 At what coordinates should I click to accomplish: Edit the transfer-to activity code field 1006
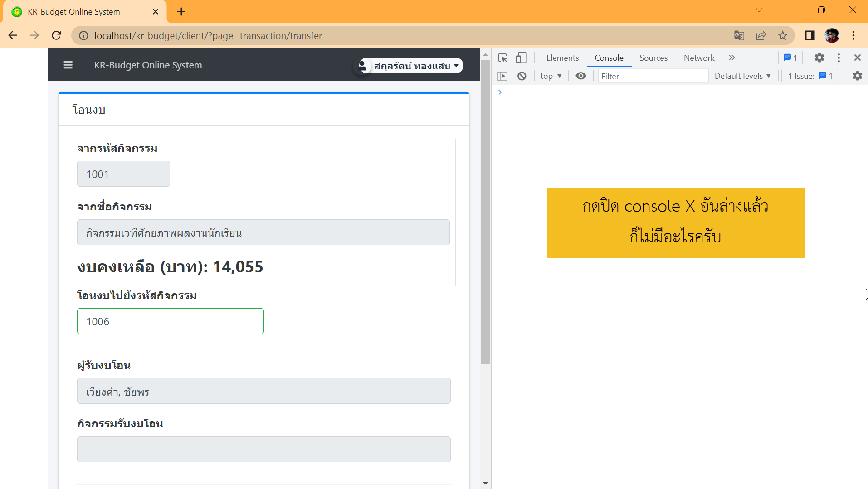(x=171, y=321)
